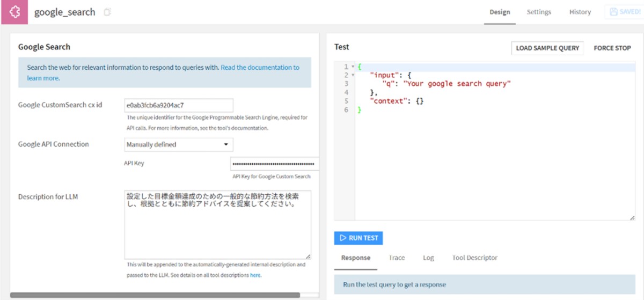Click the 'API Key for Google Custom Search' hint
Image resolution: width=644 pixels, height=300 pixels.
pyautogui.click(x=271, y=176)
